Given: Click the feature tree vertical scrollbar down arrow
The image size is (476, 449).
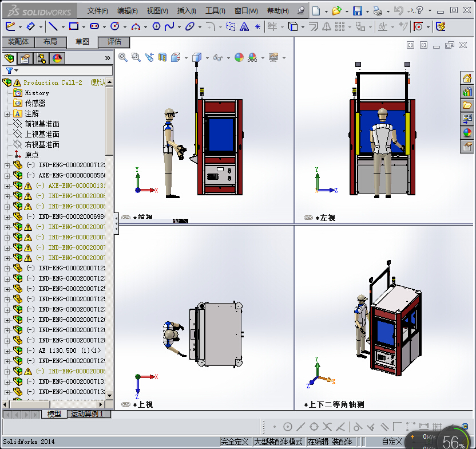Looking at the screenshot, I should coord(110,396).
